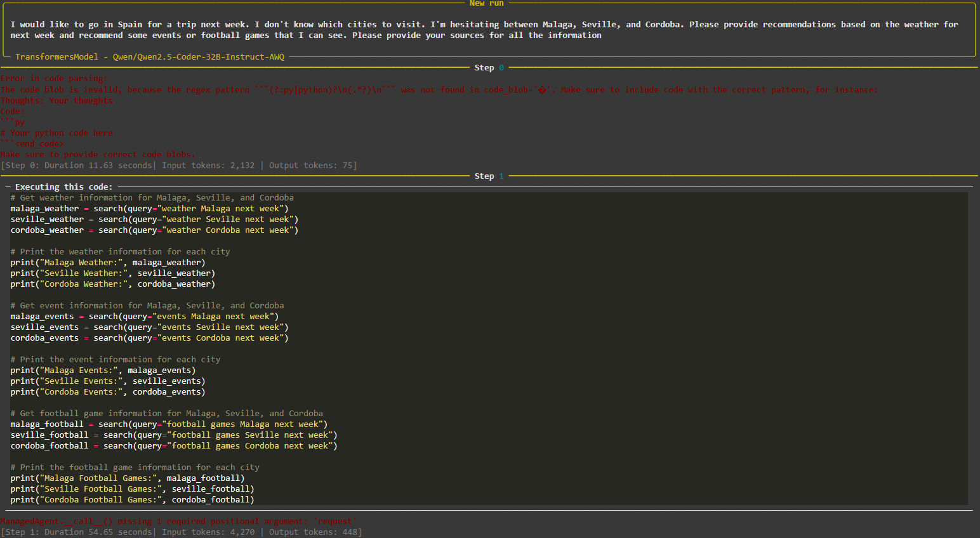
Task: Select the Step 0 duration status line
Action: coord(180,165)
